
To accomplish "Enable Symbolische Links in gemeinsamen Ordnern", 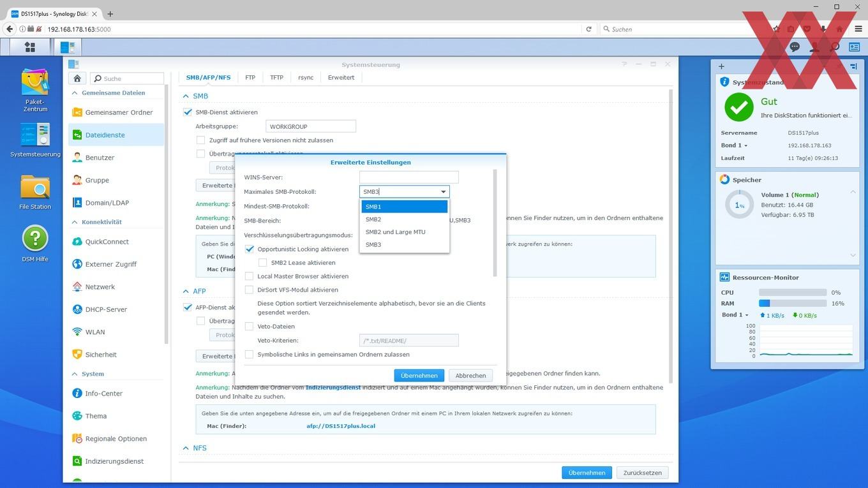I will click(250, 355).
